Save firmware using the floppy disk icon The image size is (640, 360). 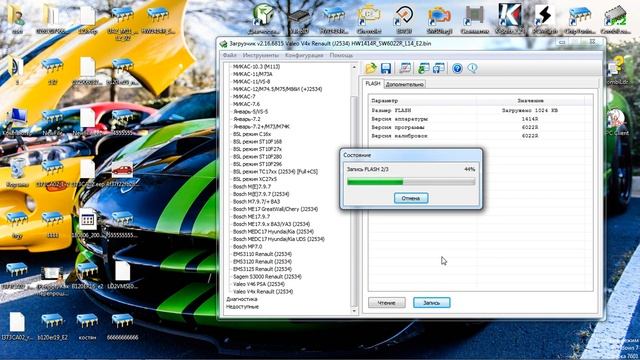[386, 68]
